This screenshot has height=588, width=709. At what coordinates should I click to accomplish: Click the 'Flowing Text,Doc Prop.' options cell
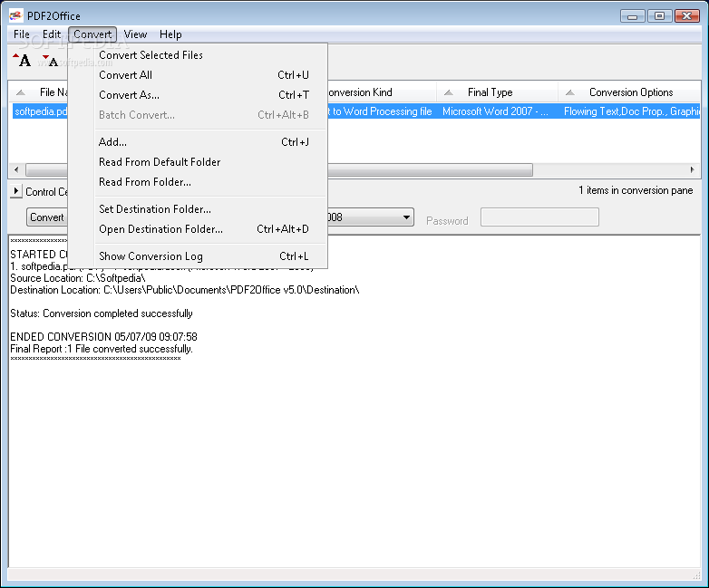click(x=632, y=111)
